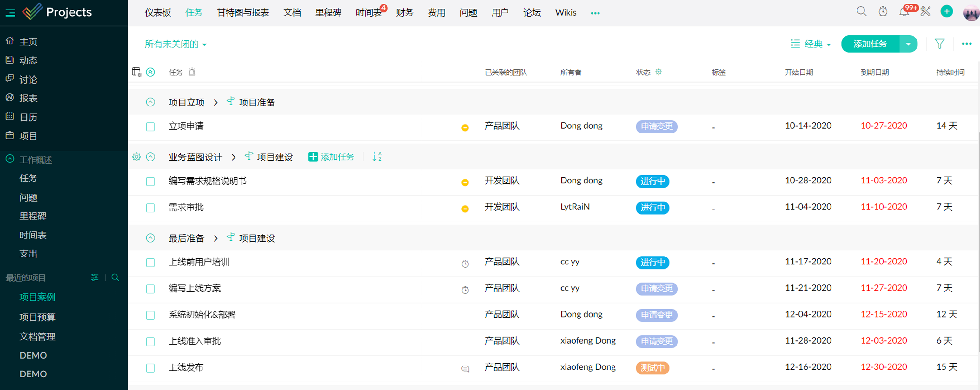The width and height of the screenshot is (980, 390).
Task: Toggle the hamburger menu icon
Action: coord(10,13)
